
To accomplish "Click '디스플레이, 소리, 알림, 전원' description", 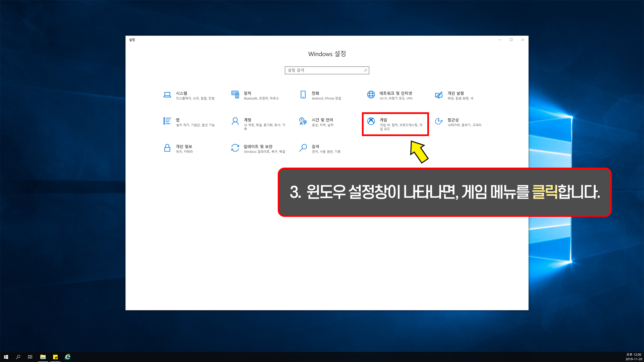I will pyautogui.click(x=195, y=99).
